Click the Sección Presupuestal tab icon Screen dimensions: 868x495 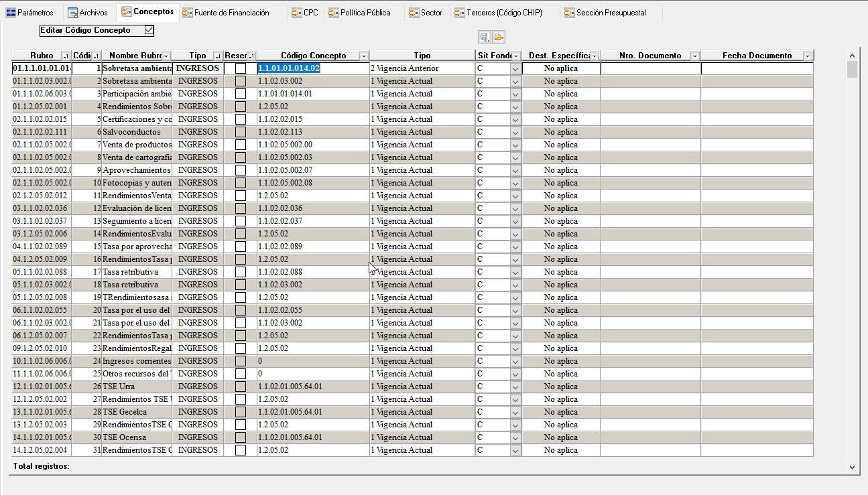[569, 13]
